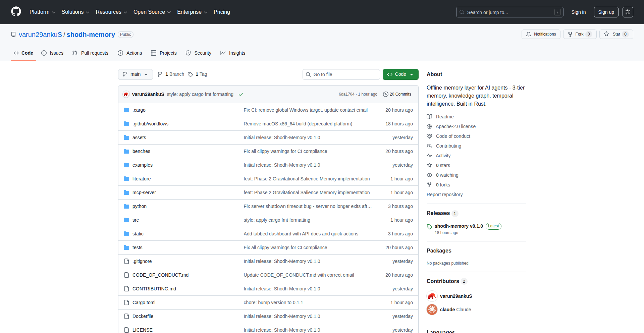Star the shodh-memory repository
The height and width of the screenshot is (333, 644).
pos(616,34)
